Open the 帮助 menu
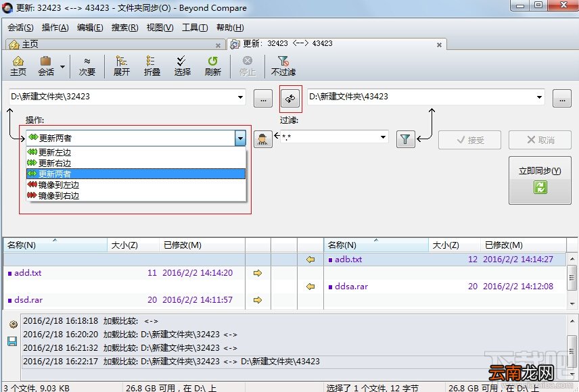579x392 pixels. click(230, 28)
